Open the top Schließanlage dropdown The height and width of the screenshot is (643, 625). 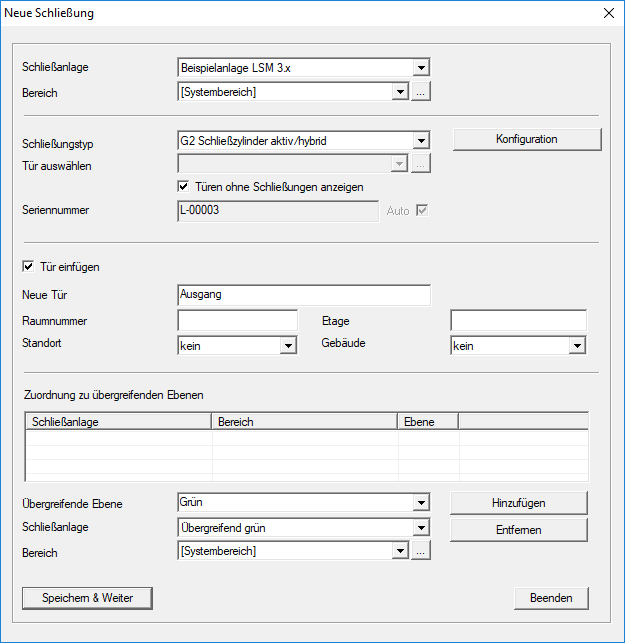click(421, 68)
